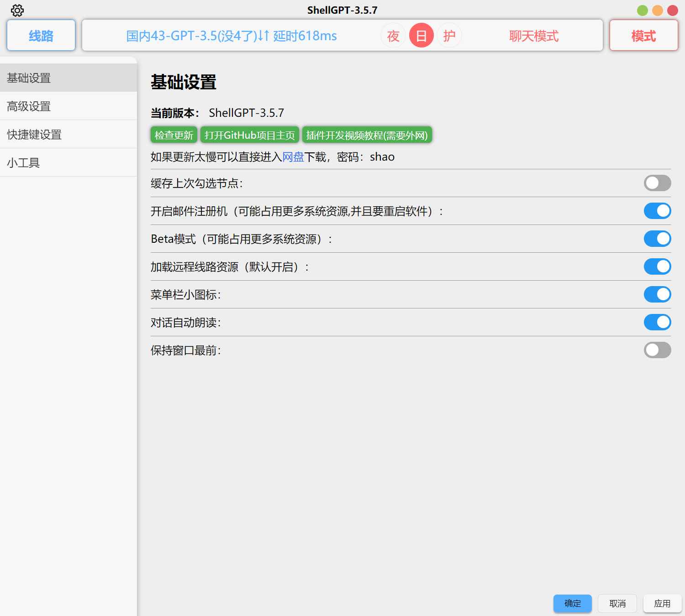
Task: Switch to 夜 night theme
Action: coord(393,35)
